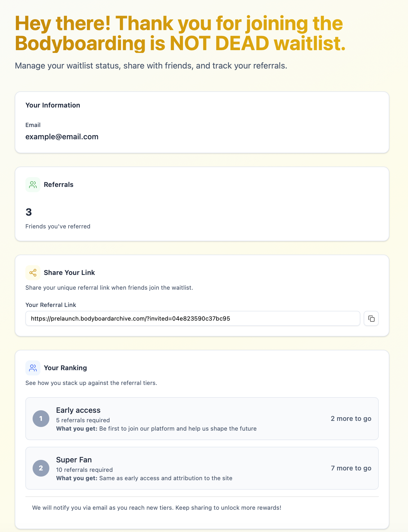Click the '2 more to go' status
The image size is (408, 532).
pos(351,419)
